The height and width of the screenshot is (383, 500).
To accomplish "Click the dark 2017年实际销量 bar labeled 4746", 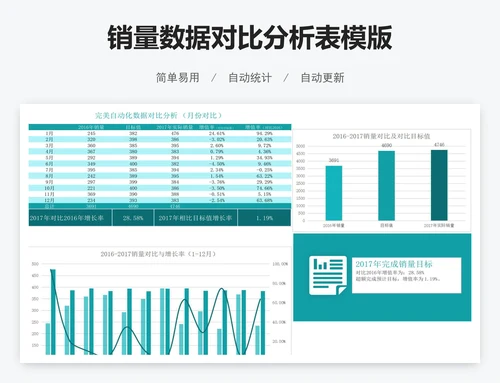I will pos(439,185).
